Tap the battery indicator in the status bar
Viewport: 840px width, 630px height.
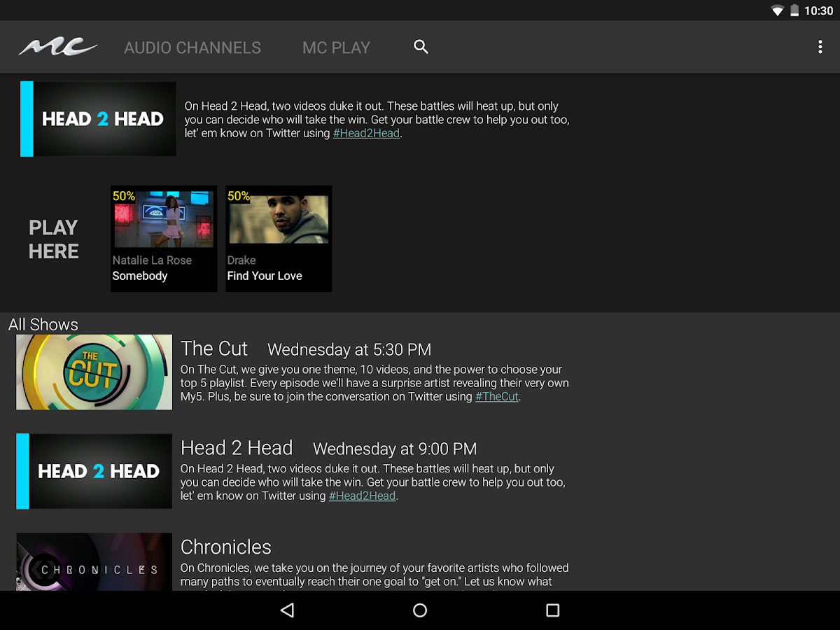(x=796, y=10)
